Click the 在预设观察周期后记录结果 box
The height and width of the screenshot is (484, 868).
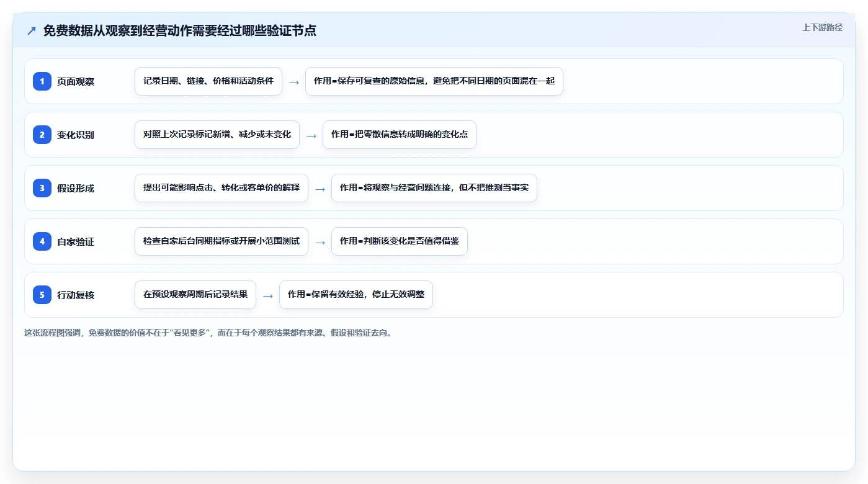pyautogui.click(x=195, y=295)
